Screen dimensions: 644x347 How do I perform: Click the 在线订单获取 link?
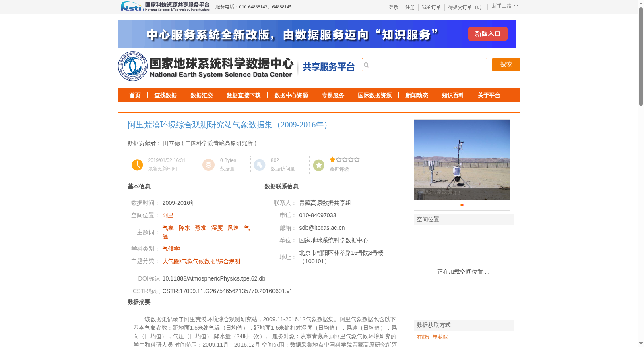coord(432,337)
